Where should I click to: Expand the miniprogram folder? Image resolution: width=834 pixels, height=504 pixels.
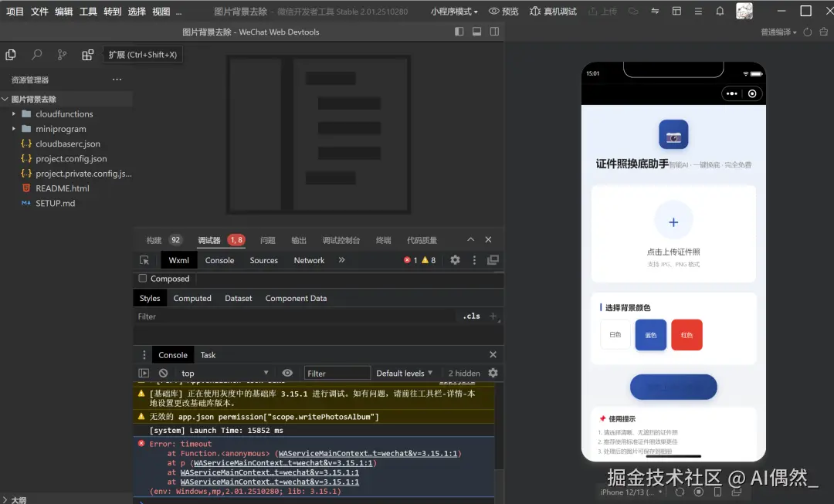click(x=14, y=129)
